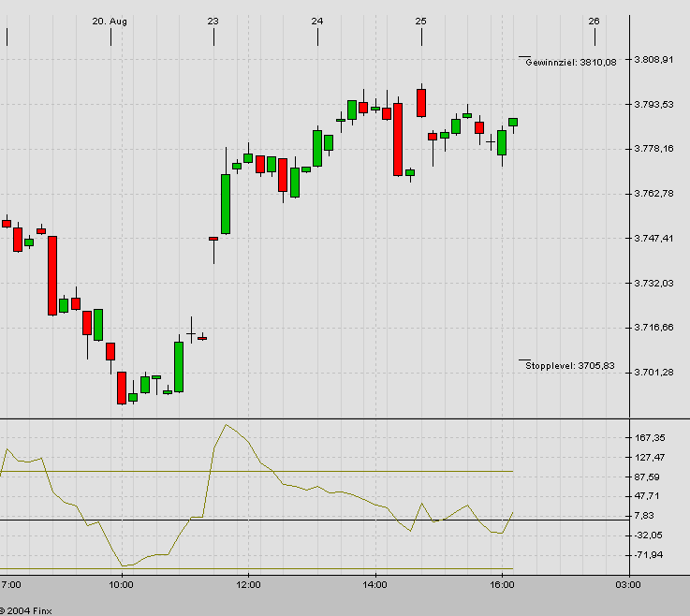Click the 2004 Finx copyright text
Image resolution: width=690 pixels, height=616 pixels.
tap(26, 610)
